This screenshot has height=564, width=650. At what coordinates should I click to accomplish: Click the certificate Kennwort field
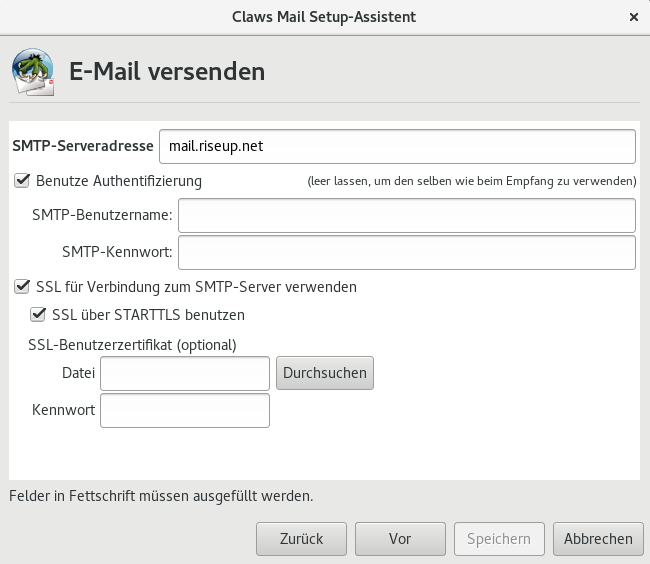[186, 410]
